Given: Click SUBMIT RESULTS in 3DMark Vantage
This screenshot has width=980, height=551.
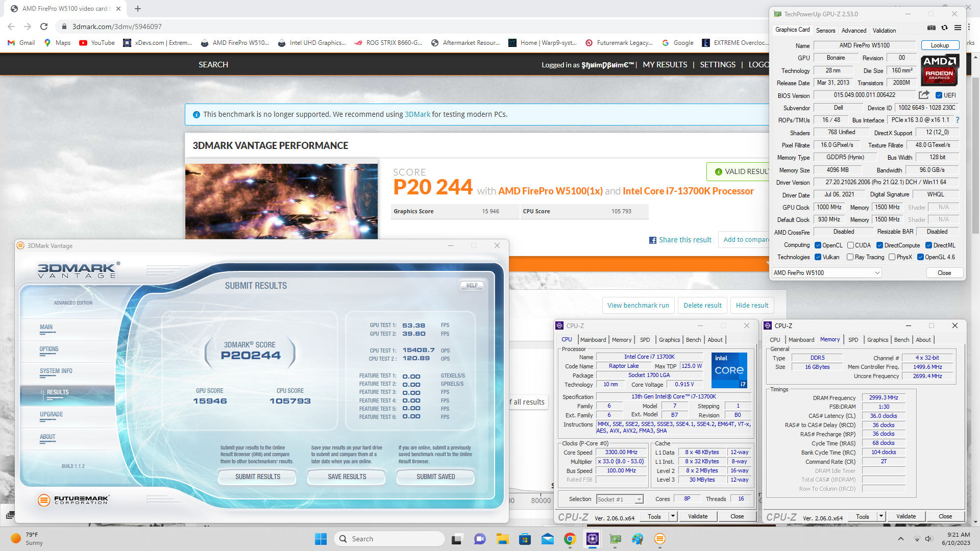Looking at the screenshot, I should [x=258, y=477].
